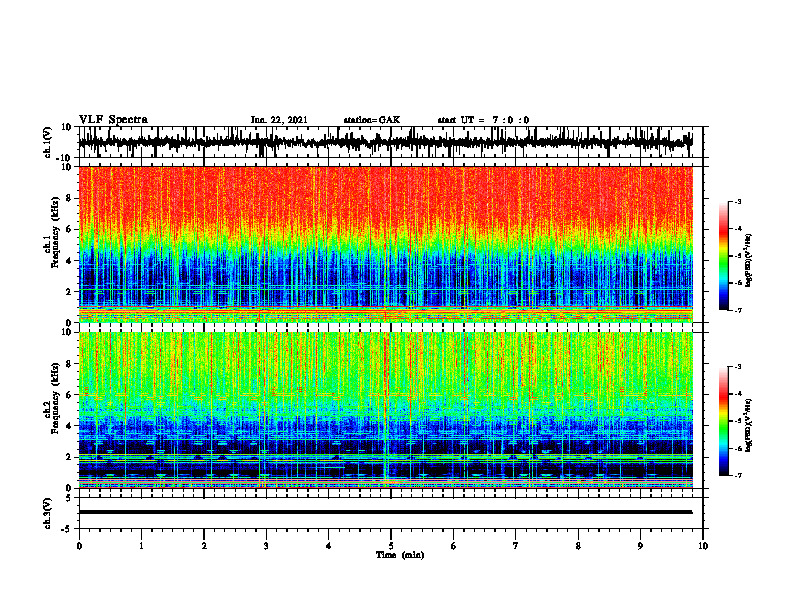Click the '2' tick on the time axis
792x612 pixels.
point(204,546)
